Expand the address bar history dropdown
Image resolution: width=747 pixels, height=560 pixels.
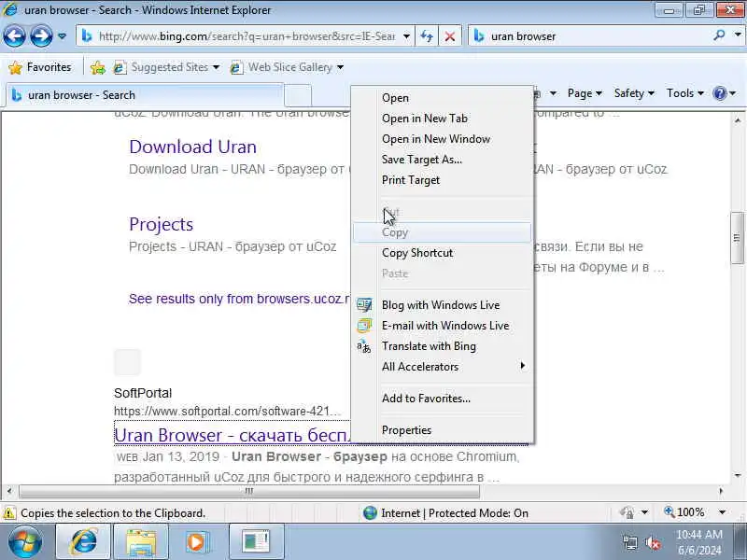pos(406,36)
